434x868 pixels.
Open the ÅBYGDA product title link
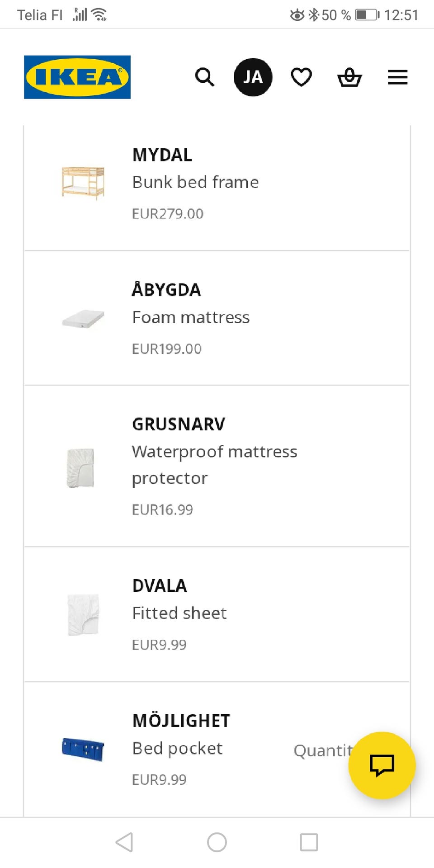(x=166, y=290)
